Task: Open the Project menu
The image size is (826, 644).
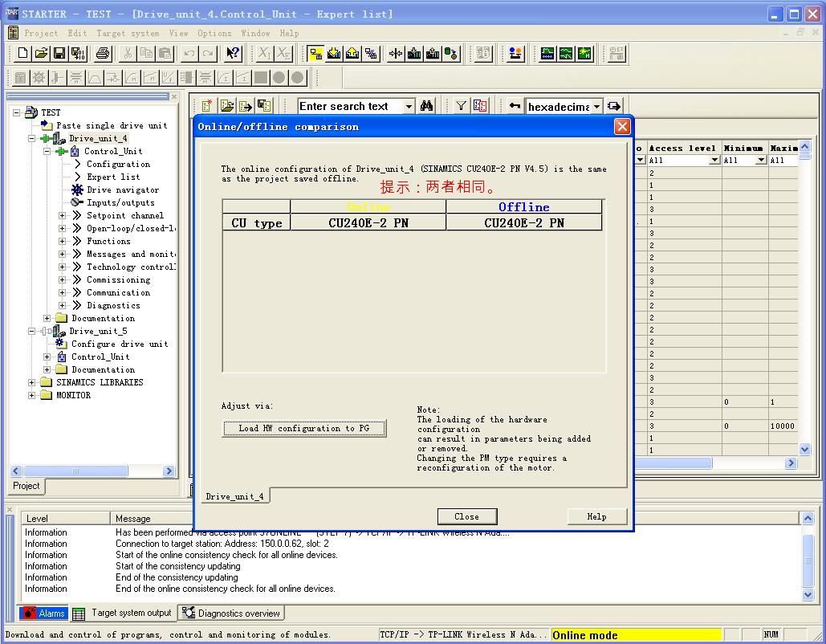Action: [x=41, y=33]
